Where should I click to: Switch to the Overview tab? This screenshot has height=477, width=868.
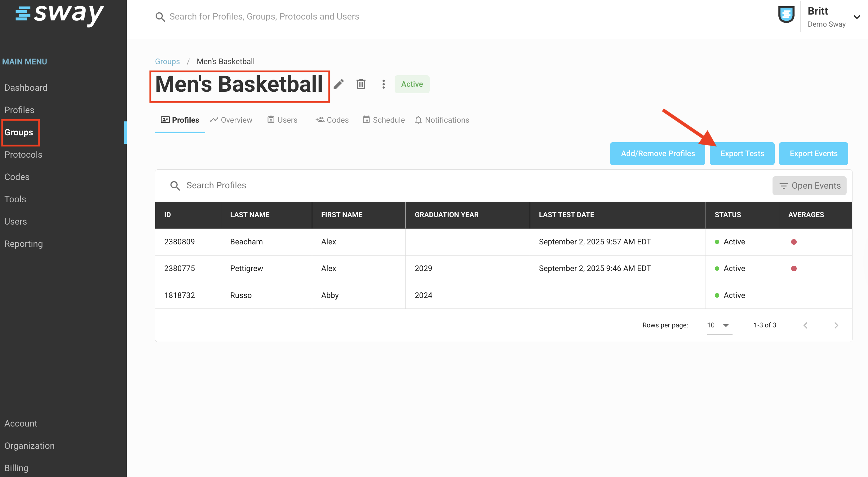(x=231, y=120)
